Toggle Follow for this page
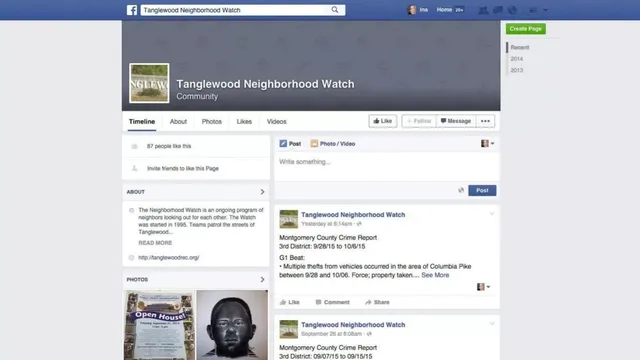The width and height of the screenshot is (640, 360). tap(419, 121)
